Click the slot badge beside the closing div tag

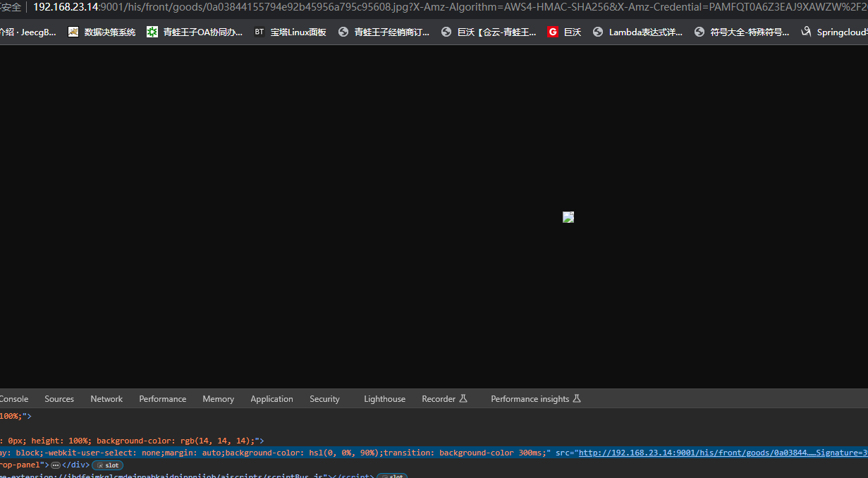[x=108, y=465]
